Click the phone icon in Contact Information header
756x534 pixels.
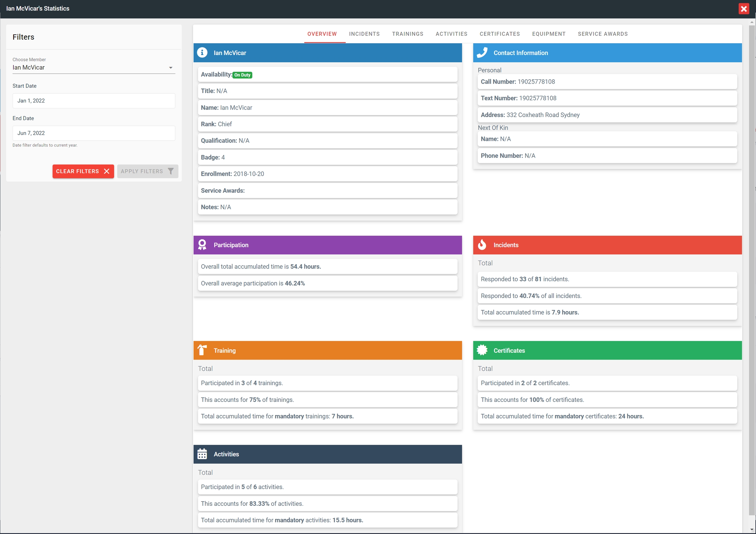click(x=482, y=53)
